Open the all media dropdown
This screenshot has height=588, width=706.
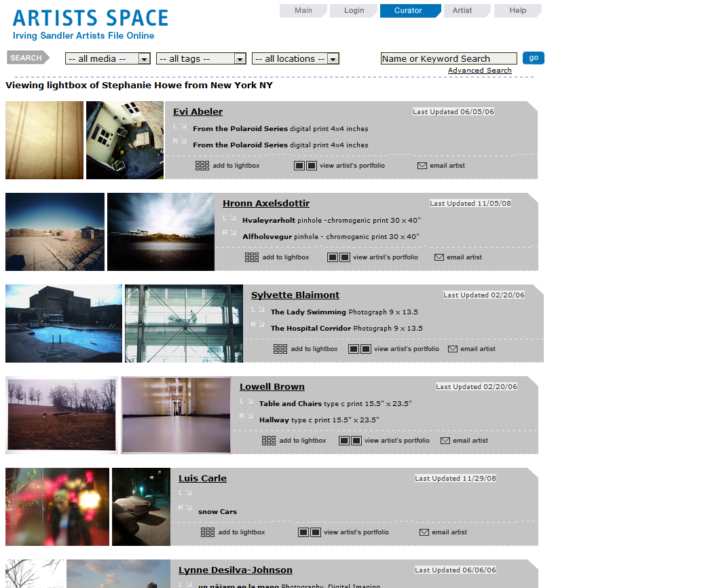pos(107,59)
